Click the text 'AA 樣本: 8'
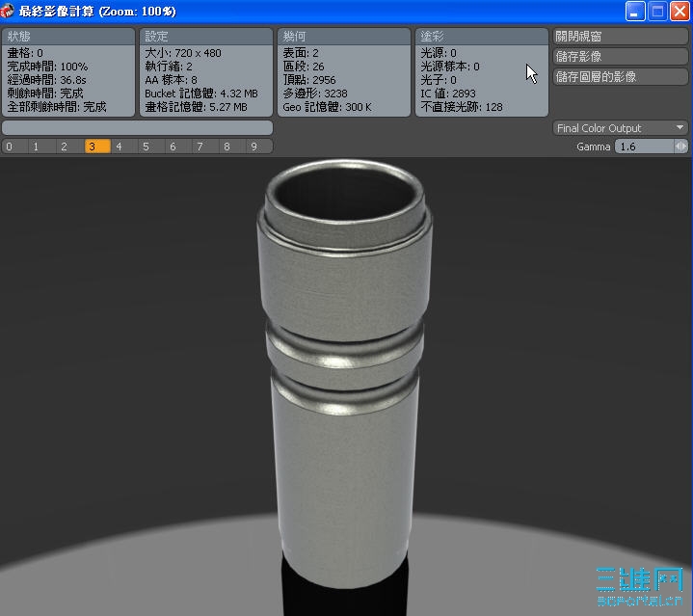The image size is (693, 616). pos(171,80)
